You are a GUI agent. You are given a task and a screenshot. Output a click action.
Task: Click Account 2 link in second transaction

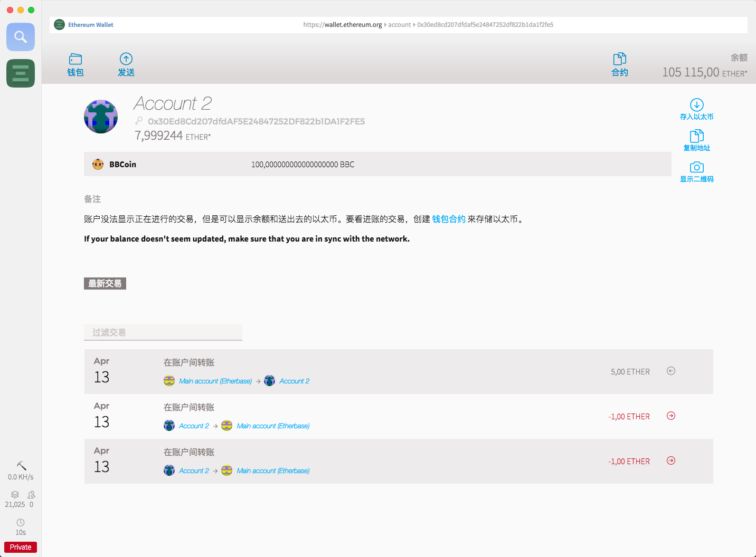pos(194,426)
